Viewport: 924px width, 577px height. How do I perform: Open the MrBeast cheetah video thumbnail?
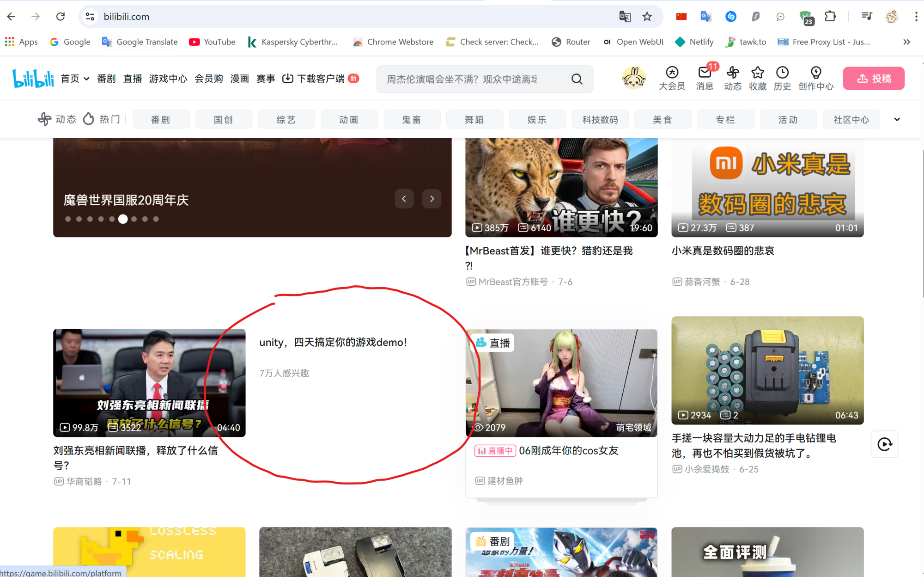coord(561,188)
